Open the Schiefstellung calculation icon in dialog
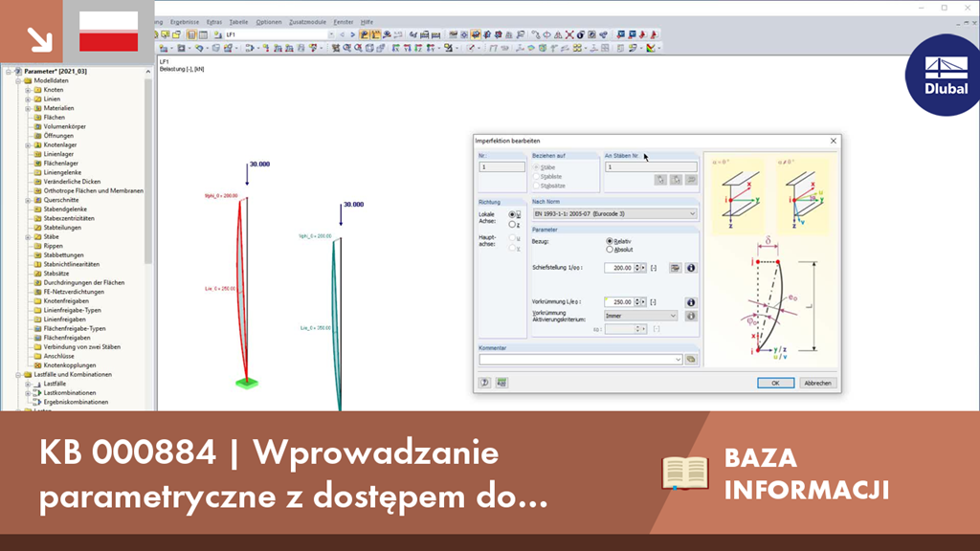This screenshot has height=551, width=980. tap(675, 268)
